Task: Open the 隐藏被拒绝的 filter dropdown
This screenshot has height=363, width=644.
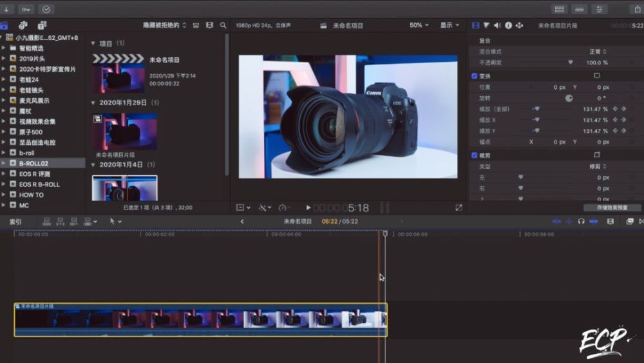Action: click(x=164, y=26)
